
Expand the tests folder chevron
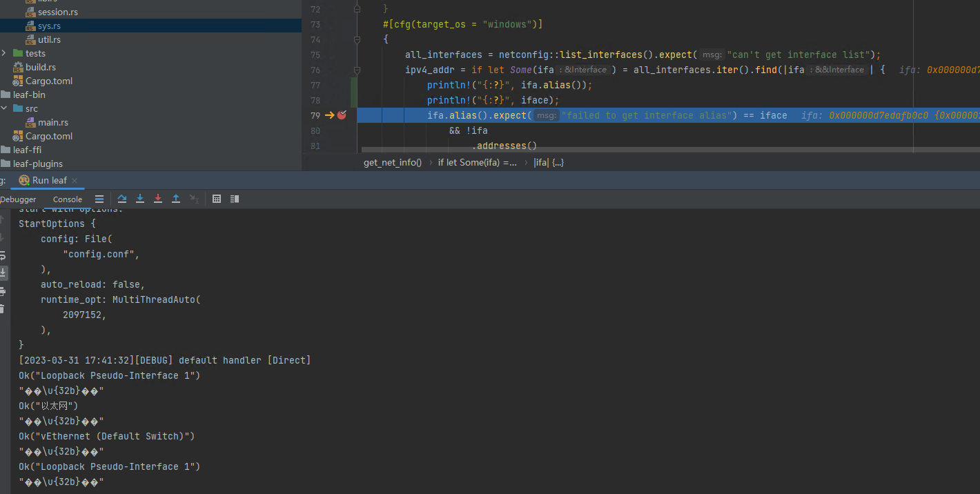pos(5,53)
